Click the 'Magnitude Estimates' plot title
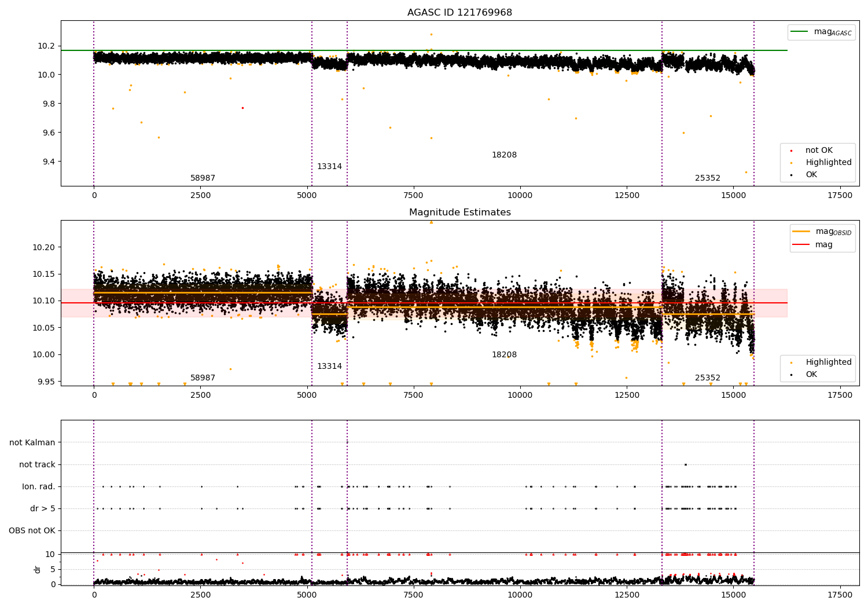 [459, 213]
